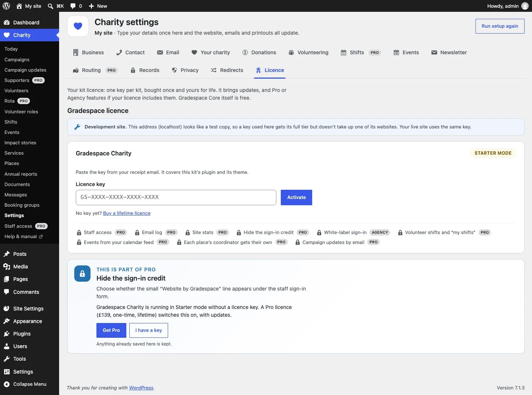Select the Licence tab

tap(270, 70)
